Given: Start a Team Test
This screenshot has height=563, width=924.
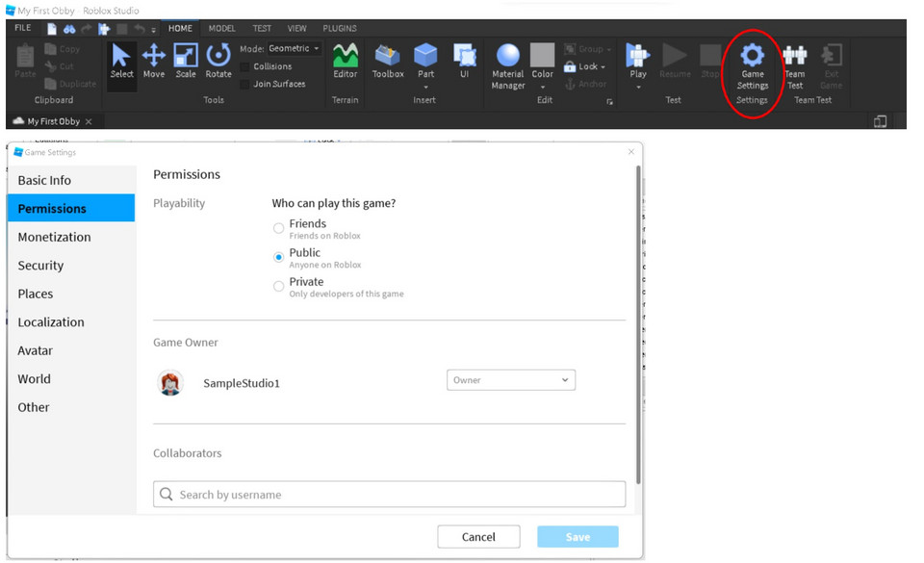Looking at the screenshot, I should coord(795,66).
